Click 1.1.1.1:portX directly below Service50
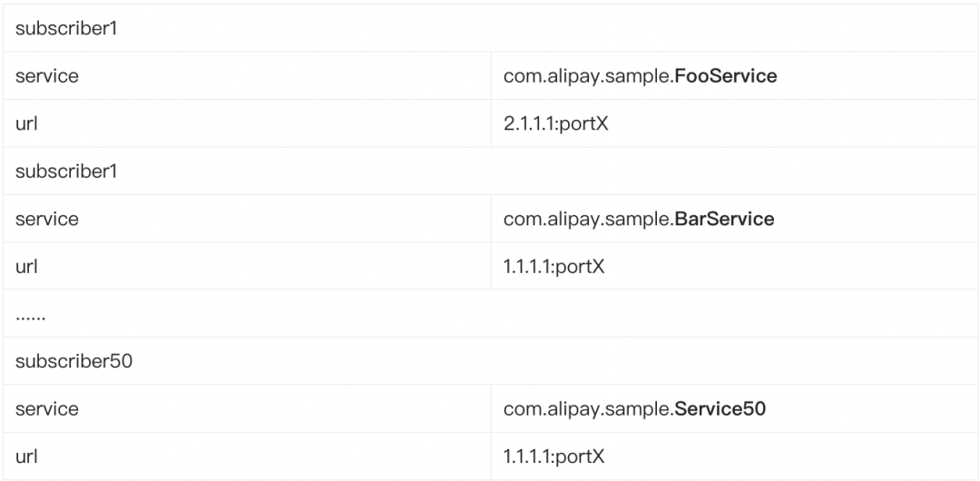The image size is (980, 481). [x=554, y=456]
